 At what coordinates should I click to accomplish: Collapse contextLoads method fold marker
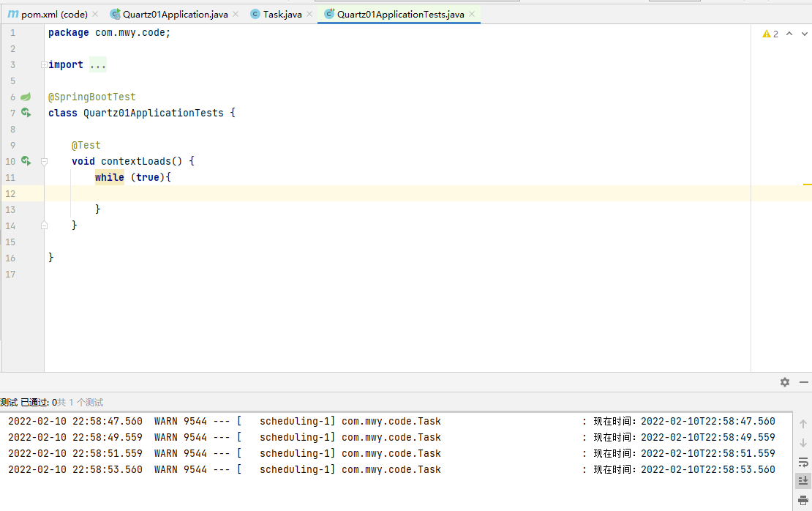(44, 161)
